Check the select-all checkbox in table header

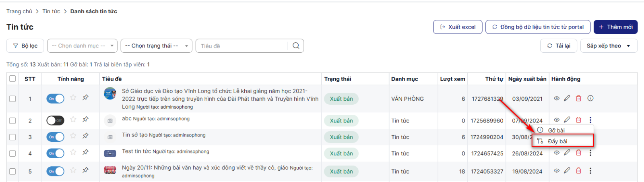[x=12, y=79]
